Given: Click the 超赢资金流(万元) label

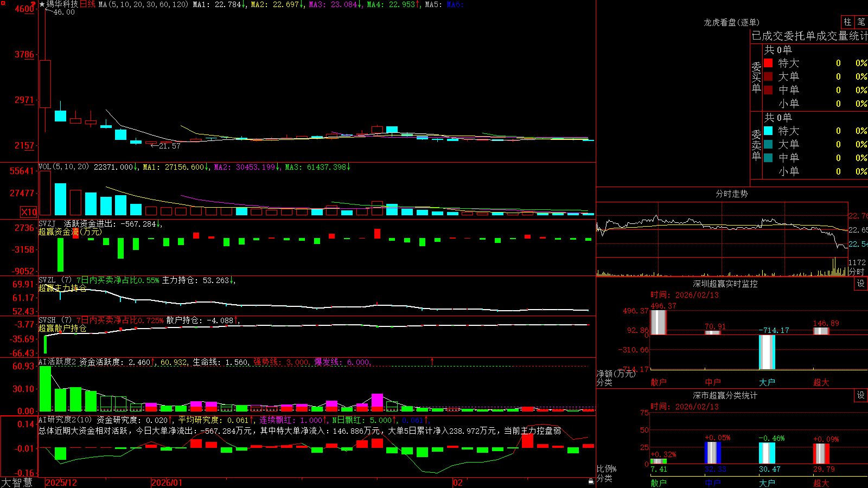Looking at the screenshot, I should click(x=70, y=232).
